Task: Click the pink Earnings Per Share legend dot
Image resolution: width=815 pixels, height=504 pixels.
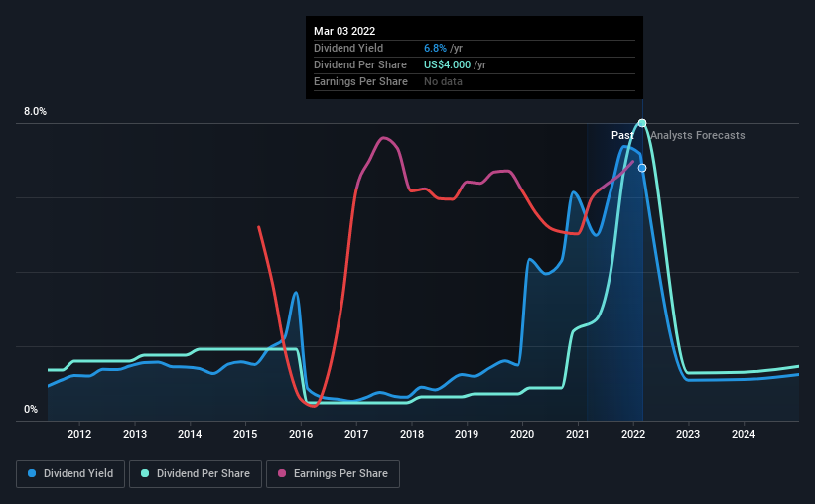Action: (282, 473)
